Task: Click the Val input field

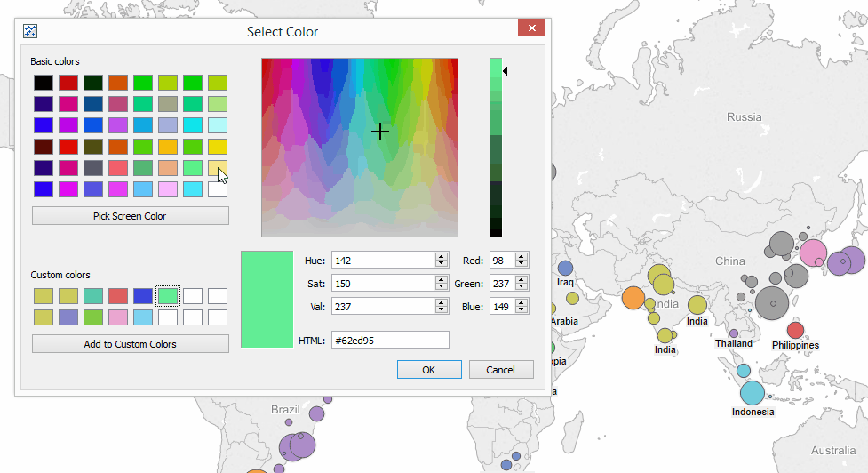Action: pos(384,306)
